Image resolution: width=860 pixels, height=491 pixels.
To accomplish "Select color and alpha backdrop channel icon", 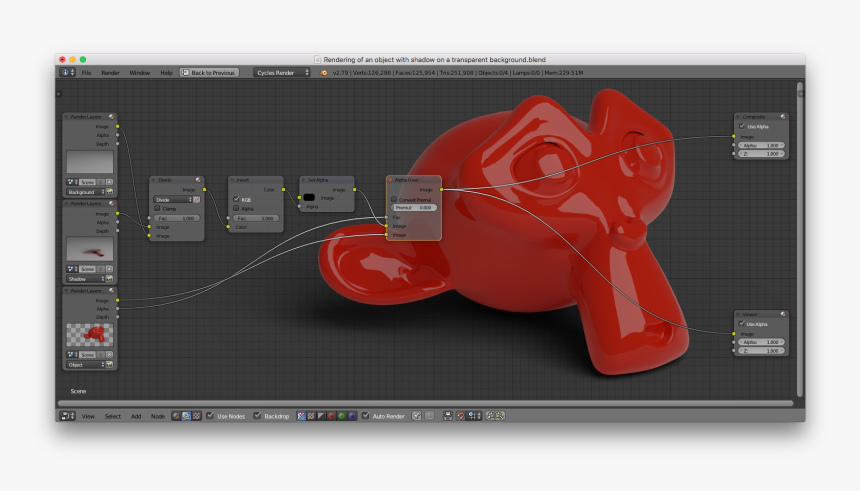I will tap(301, 416).
